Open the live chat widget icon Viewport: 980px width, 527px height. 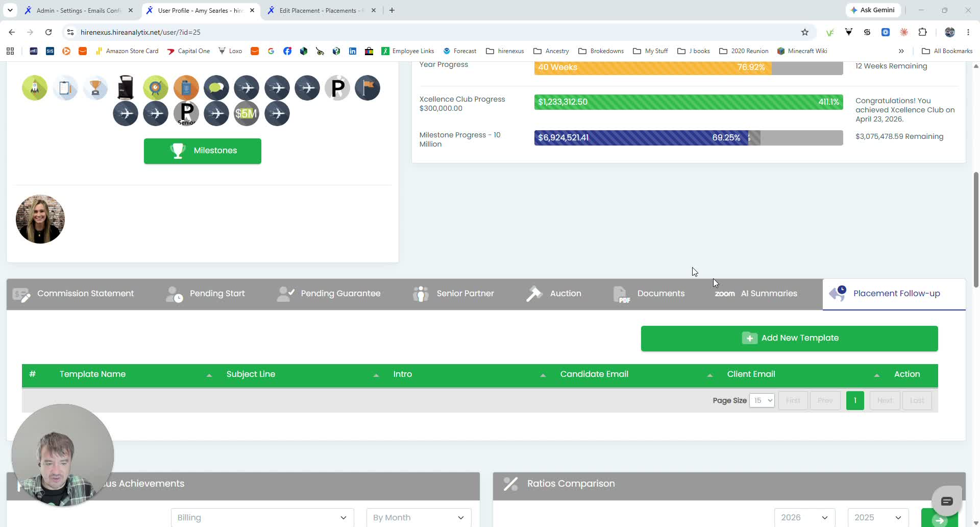click(947, 501)
